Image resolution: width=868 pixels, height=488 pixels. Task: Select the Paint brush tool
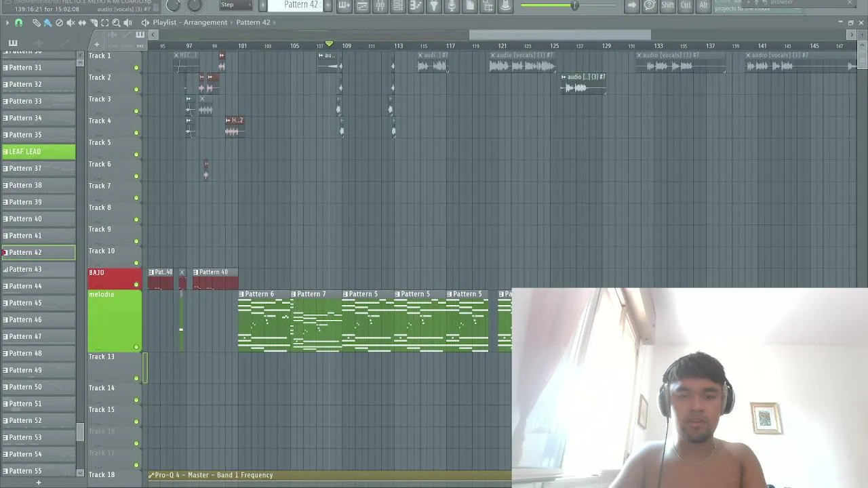click(47, 22)
